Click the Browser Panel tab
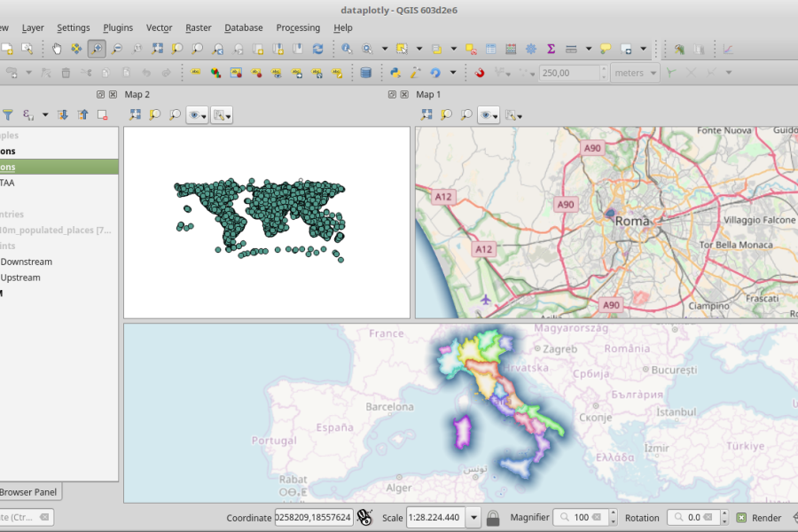Image resolution: width=798 pixels, height=532 pixels. click(x=27, y=492)
